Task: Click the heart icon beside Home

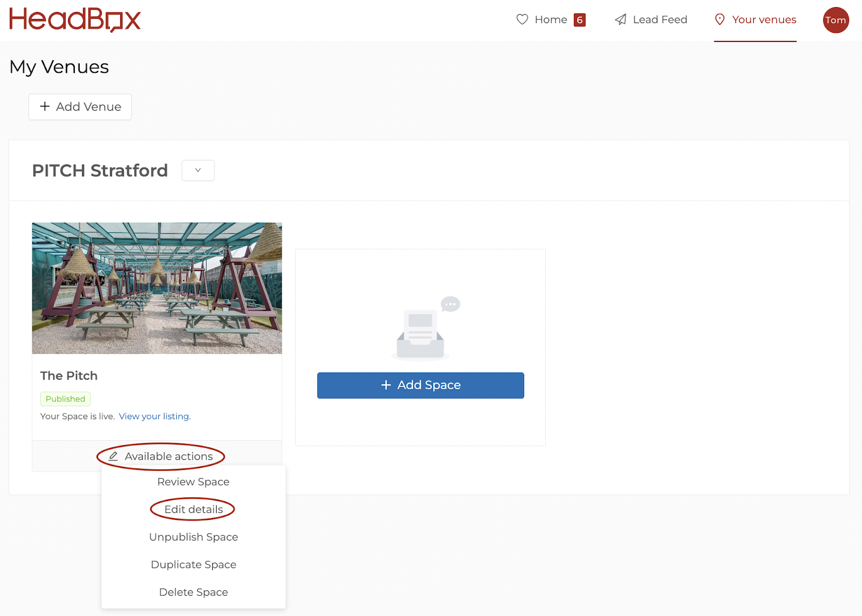Action: 522,19
